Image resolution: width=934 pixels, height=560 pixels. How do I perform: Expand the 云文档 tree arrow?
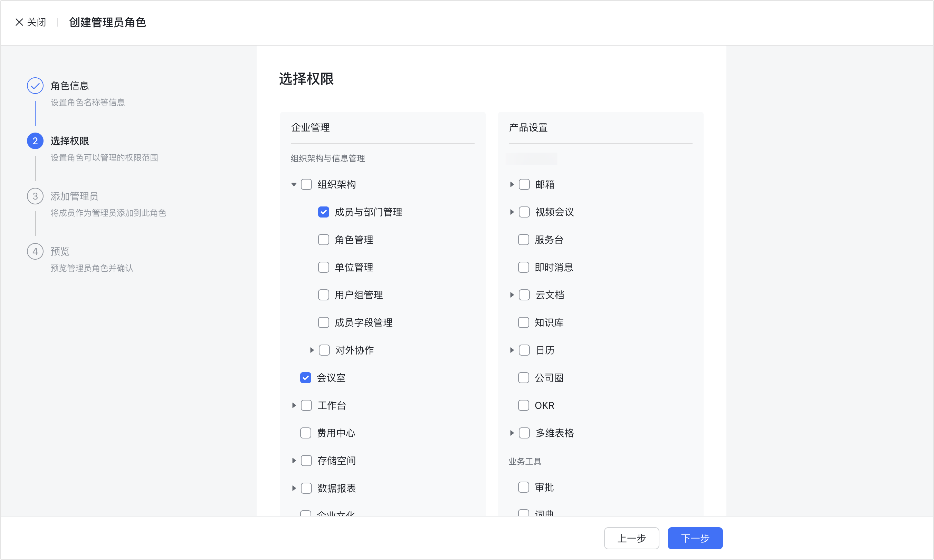[512, 295]
